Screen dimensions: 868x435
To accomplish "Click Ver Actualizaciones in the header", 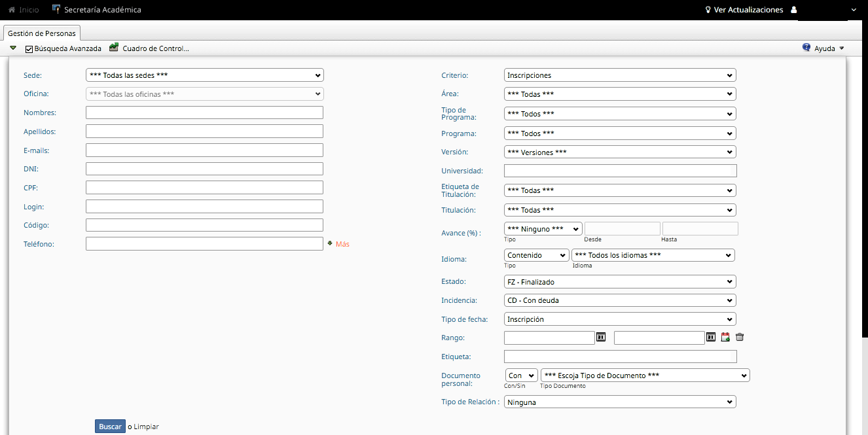I will pos(748,10).
